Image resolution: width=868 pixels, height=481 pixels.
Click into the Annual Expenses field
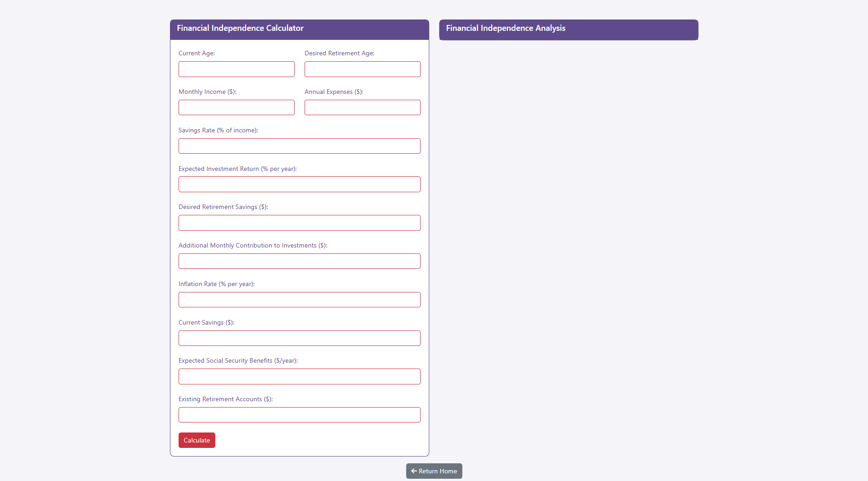(362, 107)
